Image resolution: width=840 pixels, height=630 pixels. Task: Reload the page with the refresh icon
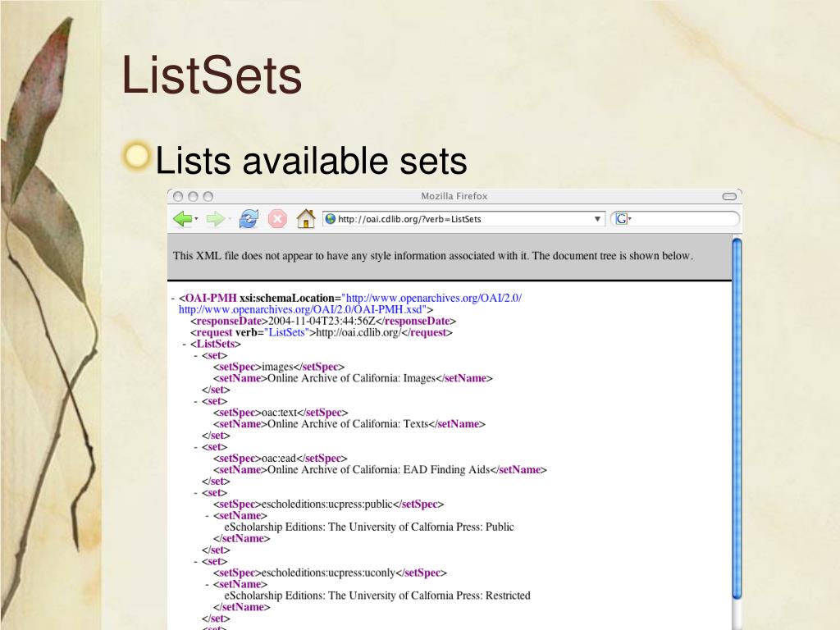point(249,218)
